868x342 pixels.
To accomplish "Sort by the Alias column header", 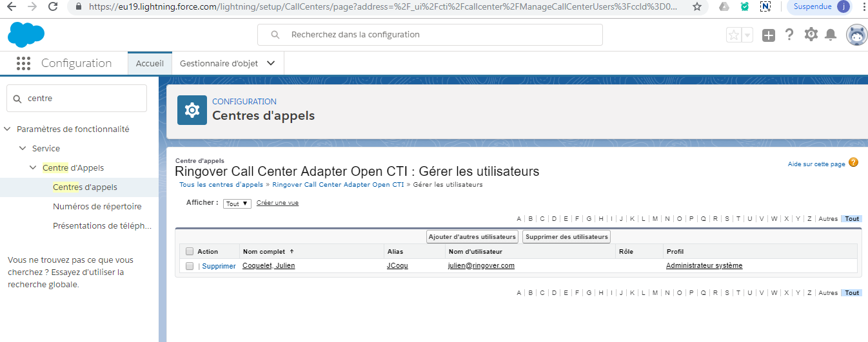I will 395,251.
